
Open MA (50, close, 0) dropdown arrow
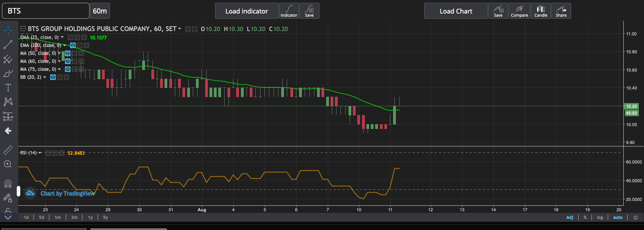59,53
